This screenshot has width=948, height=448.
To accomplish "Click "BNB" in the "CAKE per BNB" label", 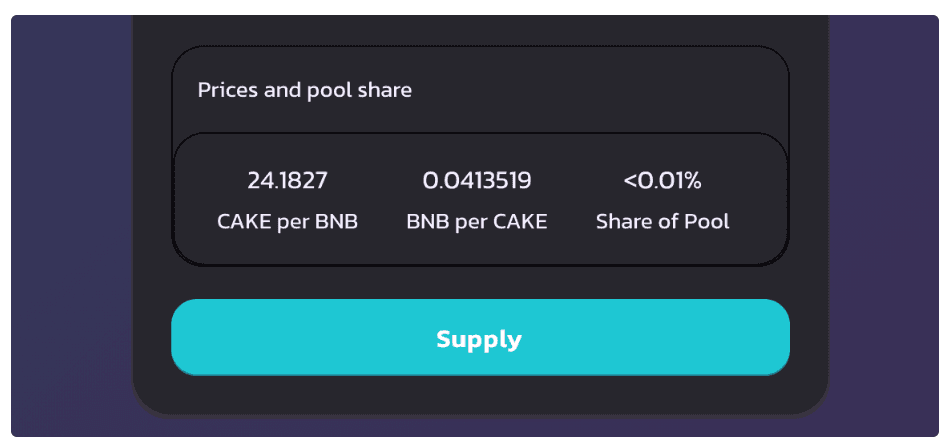I will coord(337,222).
